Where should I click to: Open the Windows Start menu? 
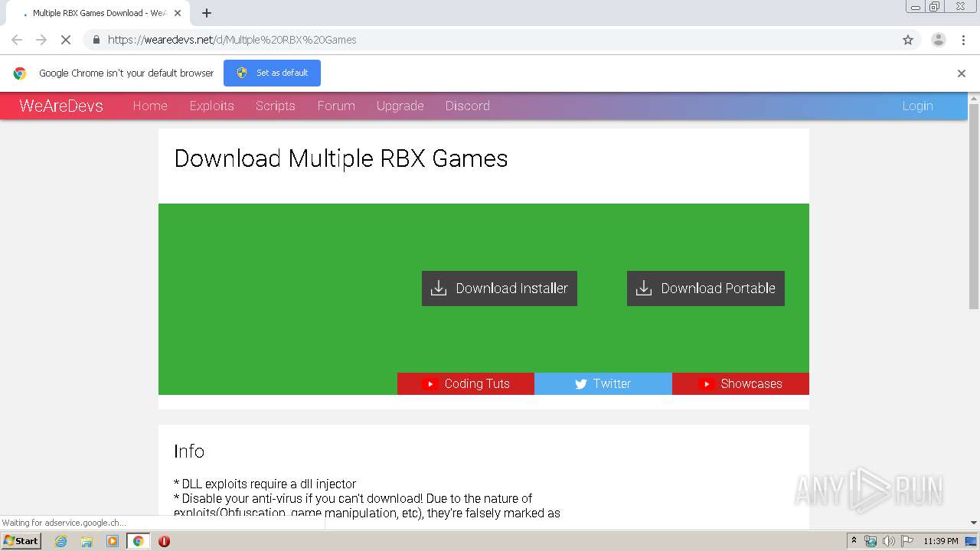click(x=21, y=541)
